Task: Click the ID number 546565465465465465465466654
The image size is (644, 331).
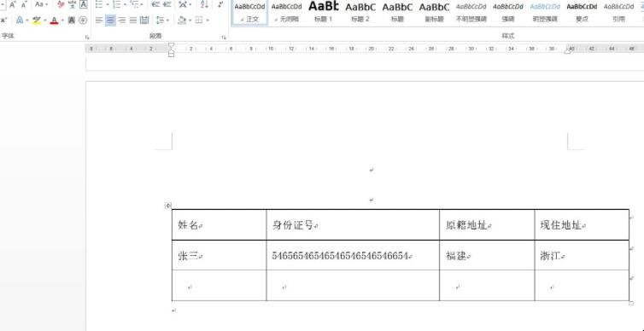Action: pyautogui.click(x=340, y=256)
